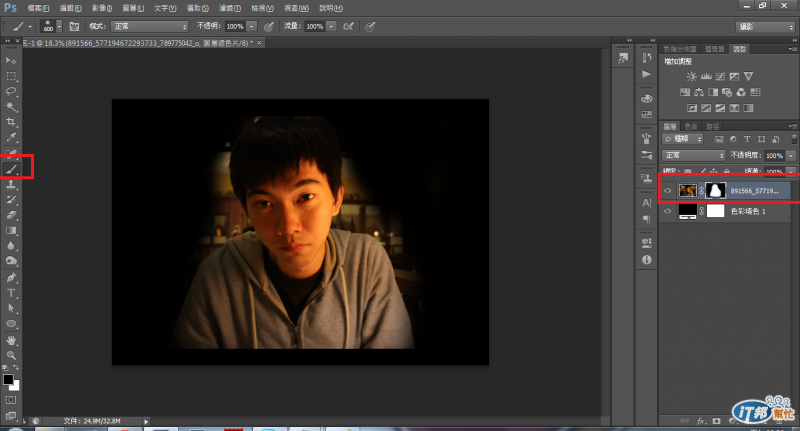Screen dimensions: 800x431
Task: Select the Rectangular Marquee tool
Action: (11, 76)
